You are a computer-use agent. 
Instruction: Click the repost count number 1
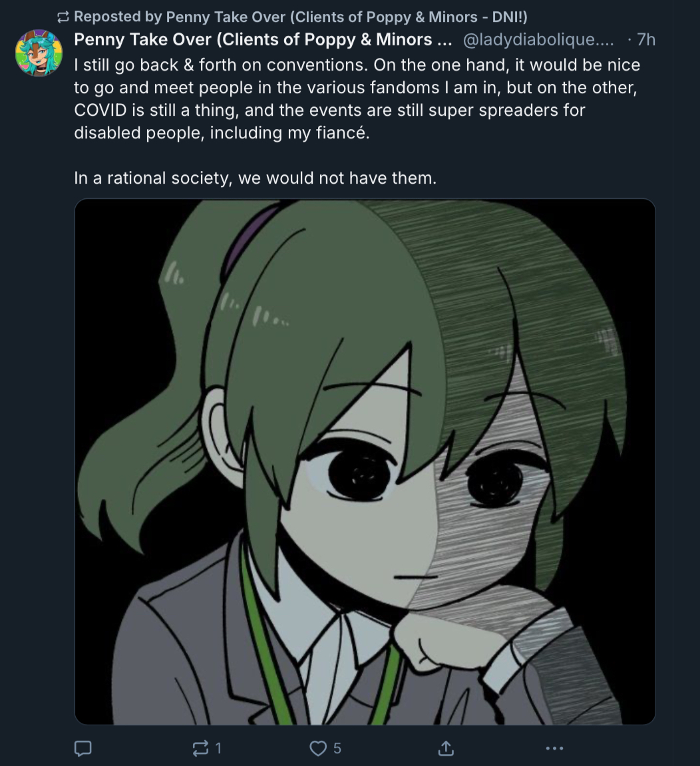click(x=218, y=748)
